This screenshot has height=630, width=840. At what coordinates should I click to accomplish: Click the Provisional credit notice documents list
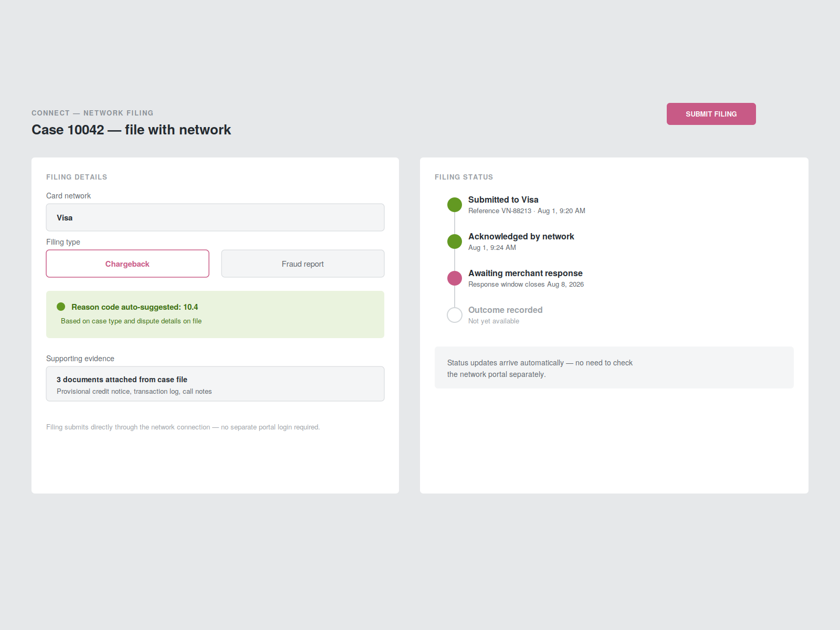[134, 392]
